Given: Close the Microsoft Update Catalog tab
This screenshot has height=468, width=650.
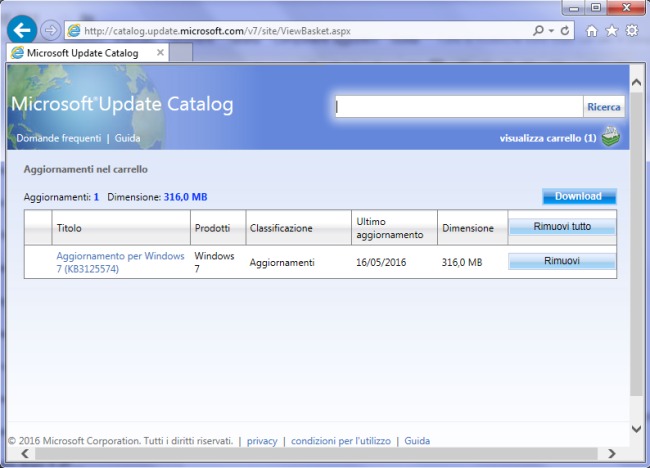Looking at the screenshot, I should click(x=160, y=53).
